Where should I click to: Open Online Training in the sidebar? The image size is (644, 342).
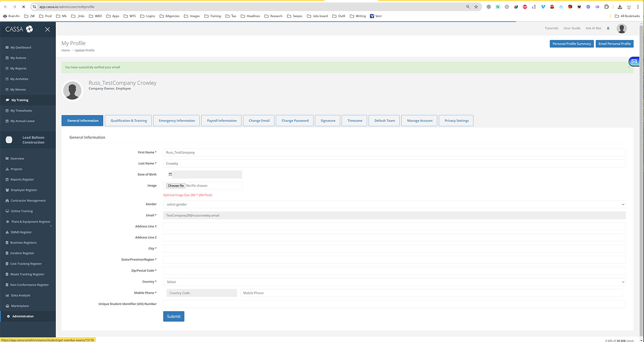[21, 211]
